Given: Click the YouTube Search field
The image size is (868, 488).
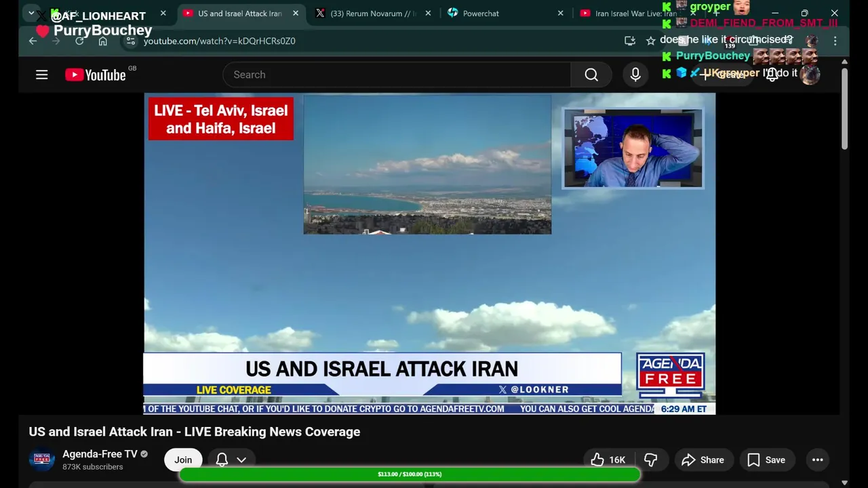Looking at the screenshot, I should click(397, 75).
